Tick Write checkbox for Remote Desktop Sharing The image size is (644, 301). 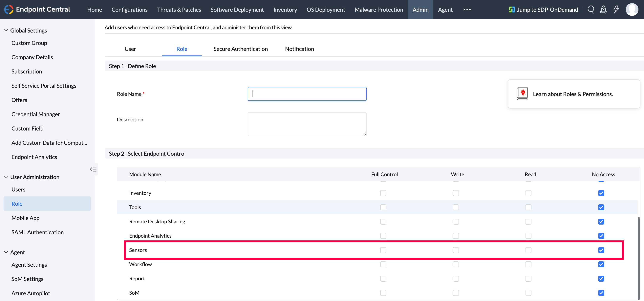click(456, 222)
